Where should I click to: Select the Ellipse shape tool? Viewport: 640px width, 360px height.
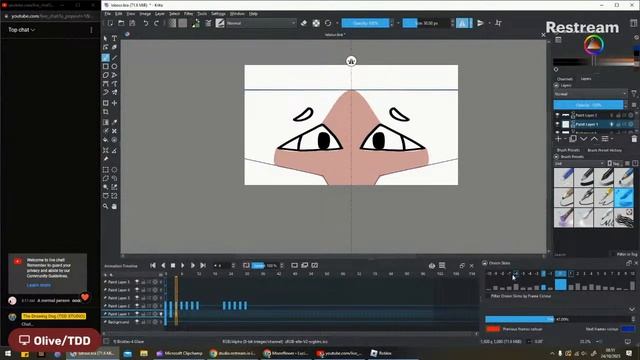click(x=114, y=66)
